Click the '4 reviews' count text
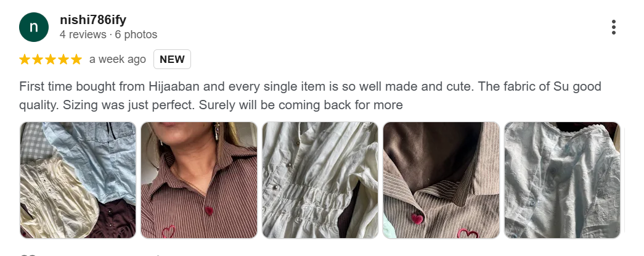 [x=83, y=35]
